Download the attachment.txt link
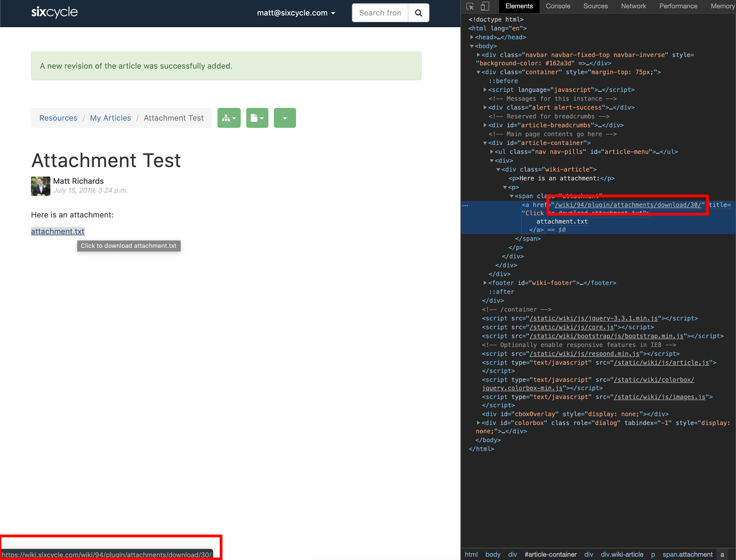 [57, 231]
